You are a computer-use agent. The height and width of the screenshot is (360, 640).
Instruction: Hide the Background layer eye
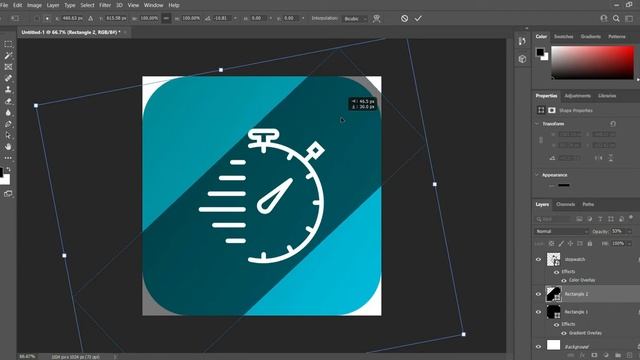tap(538, 347)
